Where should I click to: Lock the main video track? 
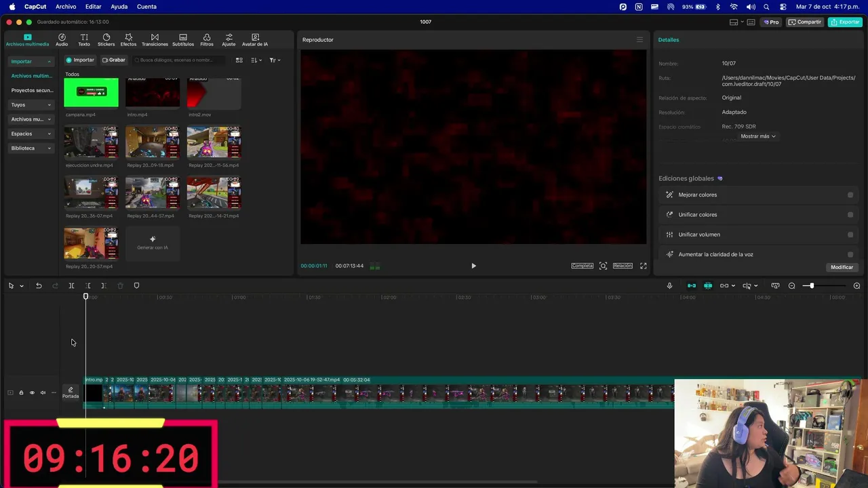21,392
